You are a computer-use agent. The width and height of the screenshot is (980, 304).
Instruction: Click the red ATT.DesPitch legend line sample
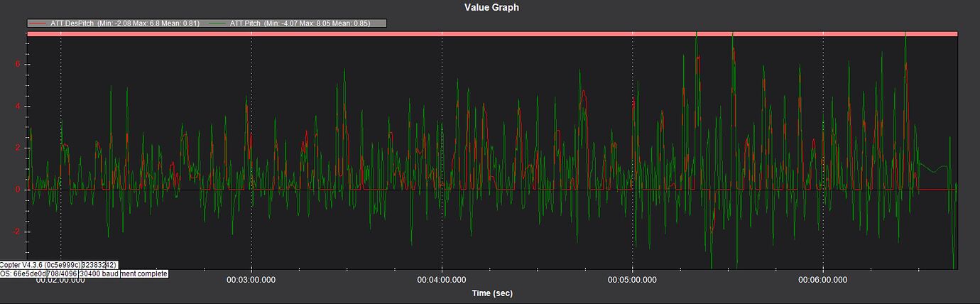coord(38,23)
